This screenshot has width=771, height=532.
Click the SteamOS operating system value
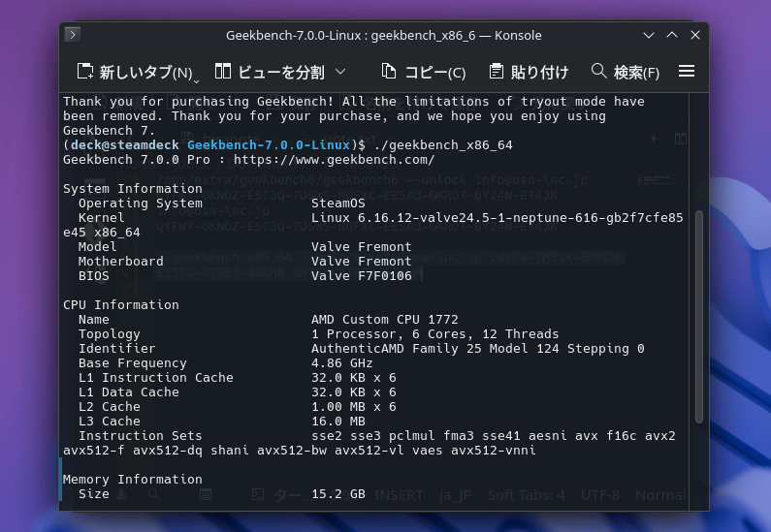(338, 203)
